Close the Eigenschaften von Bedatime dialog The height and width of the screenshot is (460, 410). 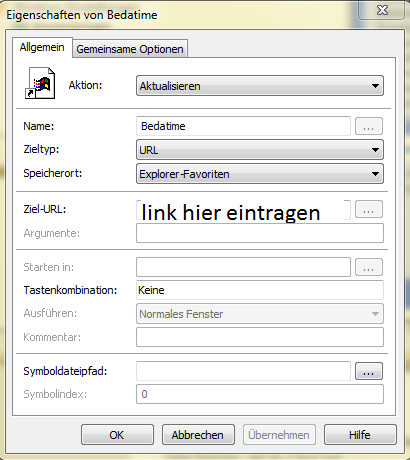click(382, 10)
